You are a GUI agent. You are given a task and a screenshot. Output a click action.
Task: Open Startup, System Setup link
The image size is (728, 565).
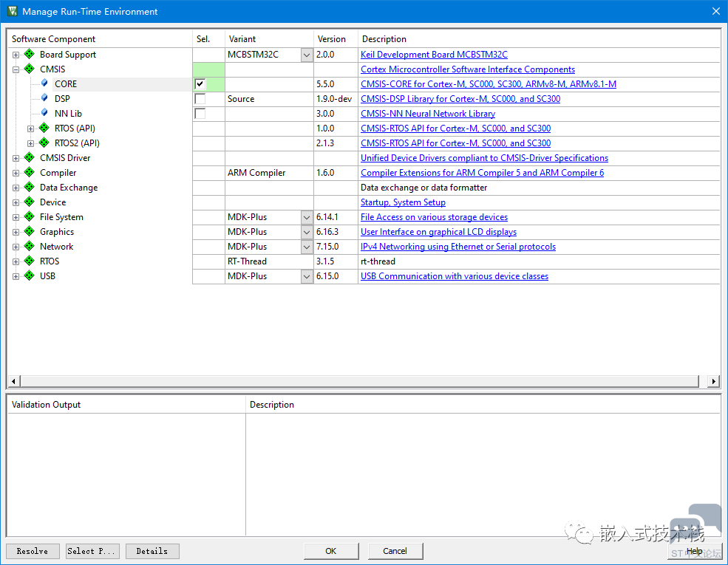click(403, 202)
